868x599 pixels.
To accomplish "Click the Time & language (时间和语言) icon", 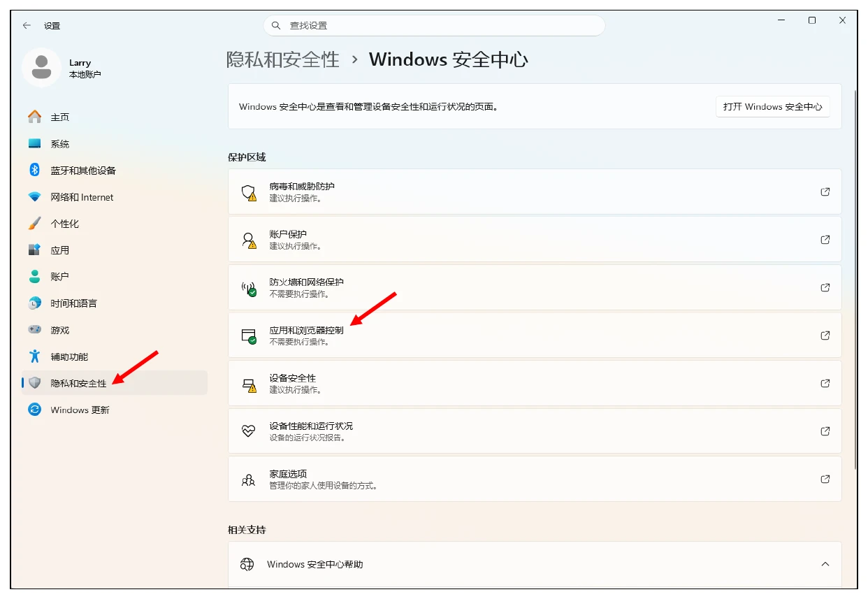I will [35, 303].
